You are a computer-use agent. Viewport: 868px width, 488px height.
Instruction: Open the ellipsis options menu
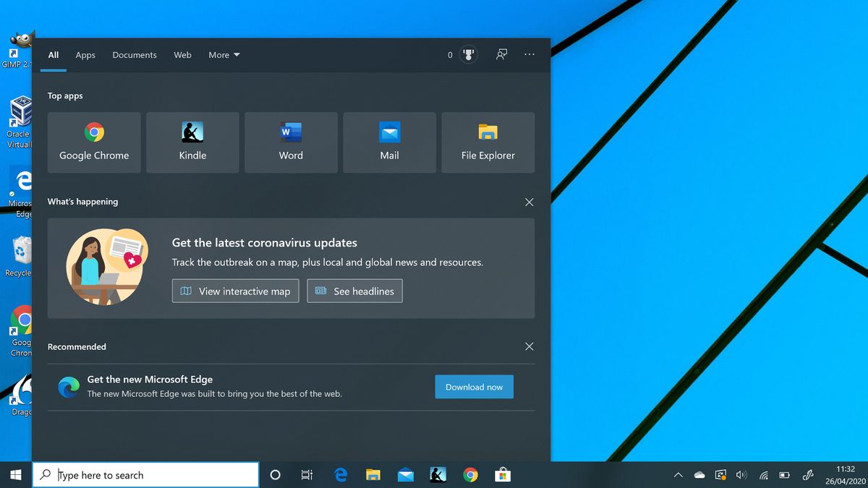tap(529, 54)
